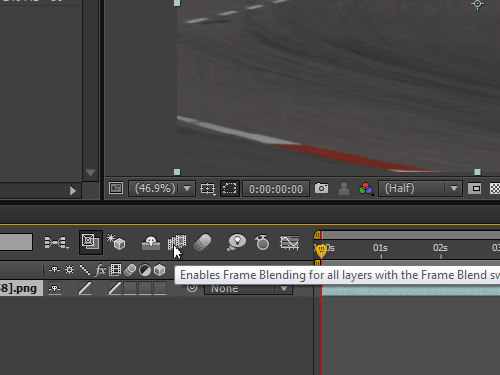The width and height of the screenshot is (500, 375).
Task: Click the 0:00:00:00 current time display
Action: 276,189
